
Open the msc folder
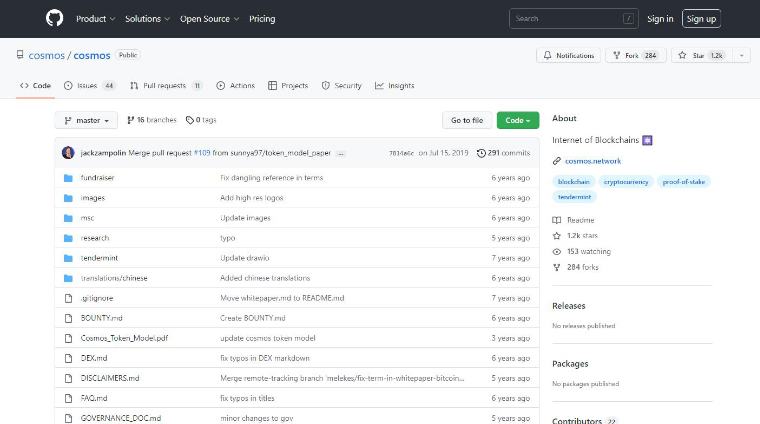pos(87,218)
